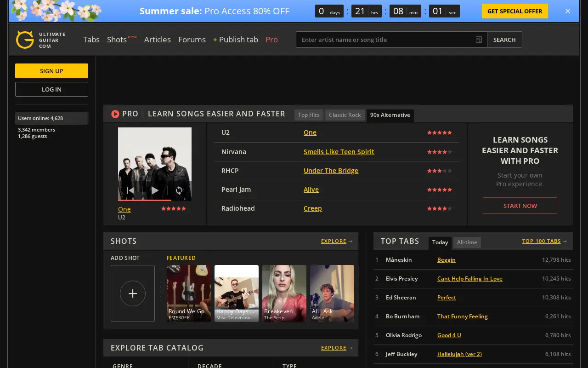Open the Round We Go shot

189,293
